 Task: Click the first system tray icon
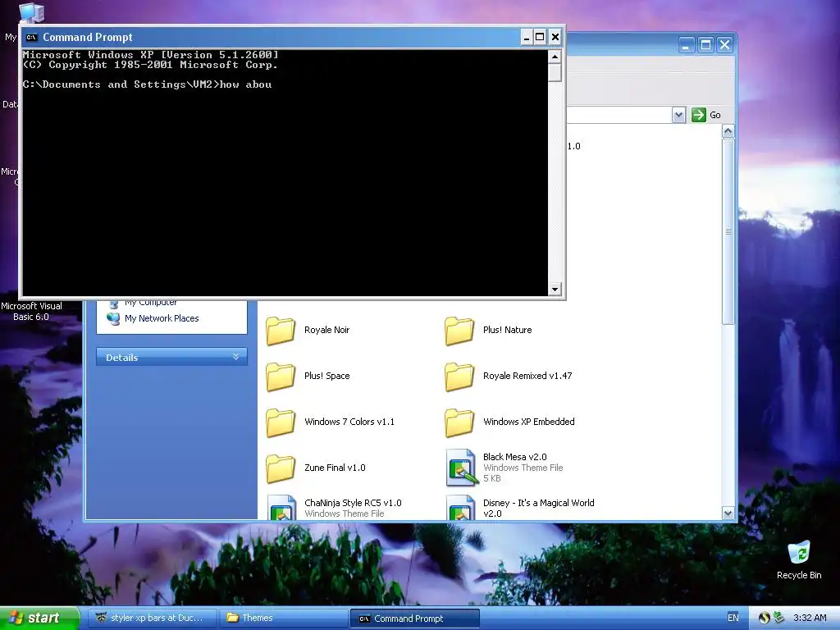point(764,618)
